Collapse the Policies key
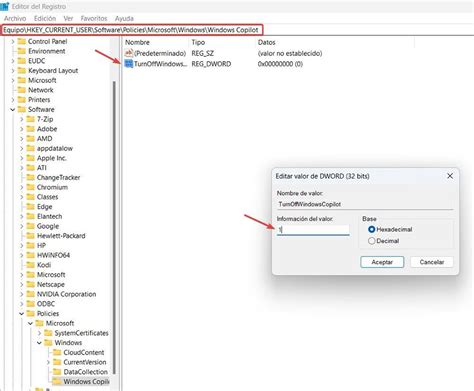Screen dimensions: 474x391 tap(22, 314)
